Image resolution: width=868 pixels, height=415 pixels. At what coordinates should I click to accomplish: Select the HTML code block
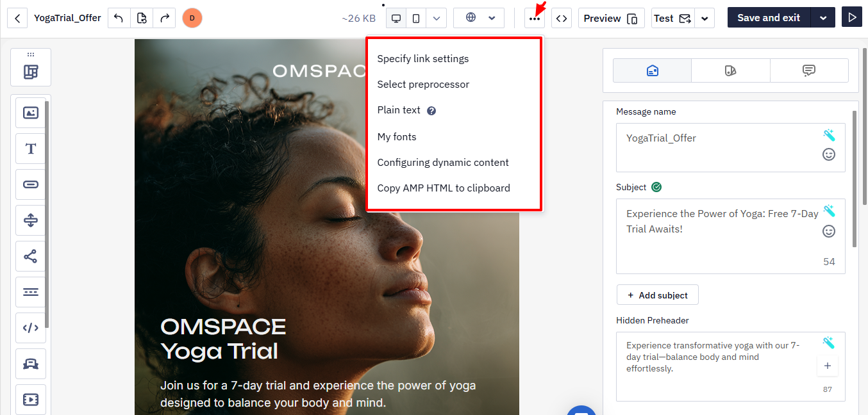tap(31, 328)
